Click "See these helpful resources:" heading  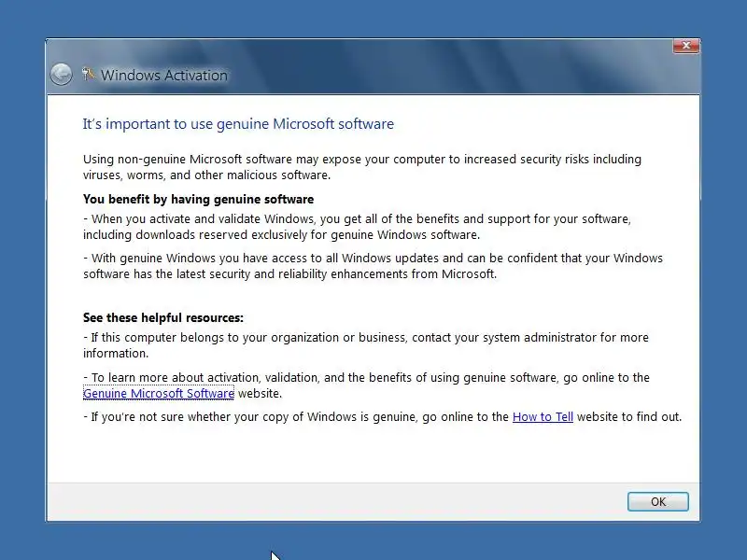click(x=162, y=317)
